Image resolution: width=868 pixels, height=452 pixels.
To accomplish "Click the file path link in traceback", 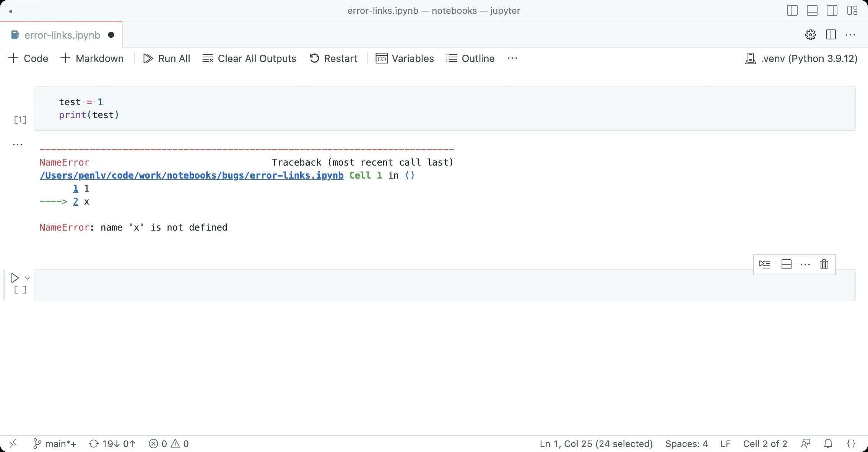I will 191,175.
